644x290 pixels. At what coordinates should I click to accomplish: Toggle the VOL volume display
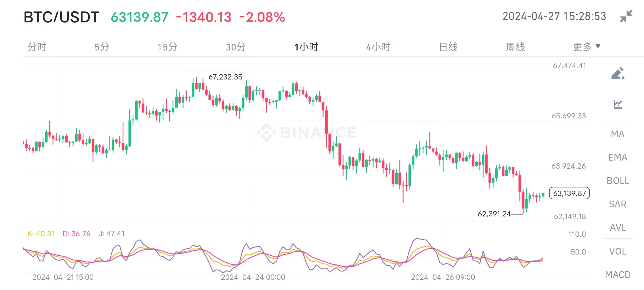coord(618,251)
